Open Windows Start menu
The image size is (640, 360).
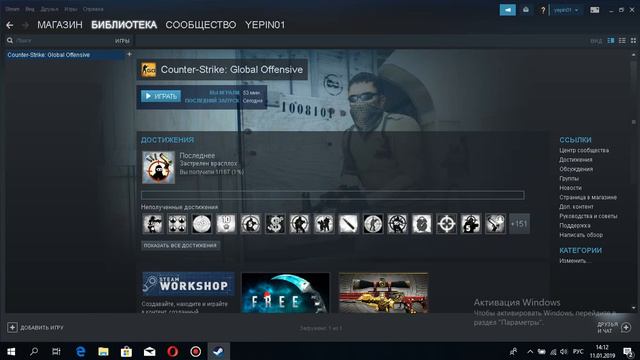click(11, 351)
